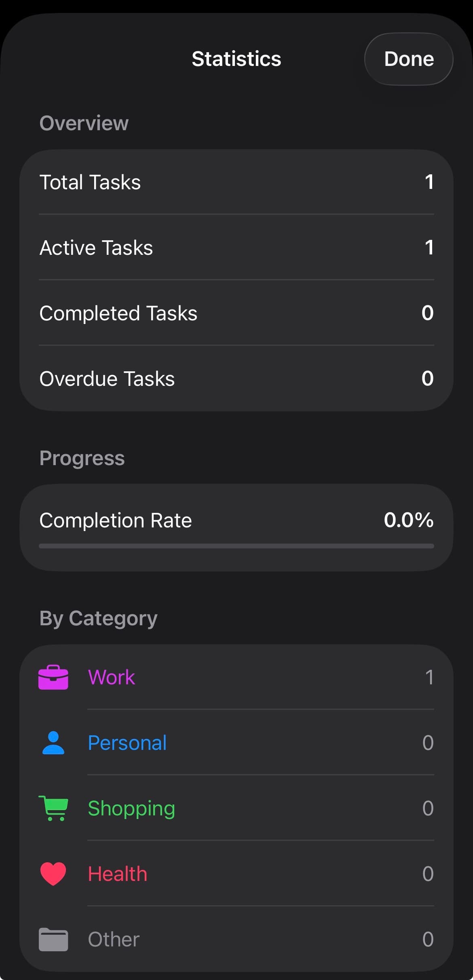Image resolution: width=473 pixels, height=980 pixels.
Task: Select the Total Tasks row
Action: 236,183
